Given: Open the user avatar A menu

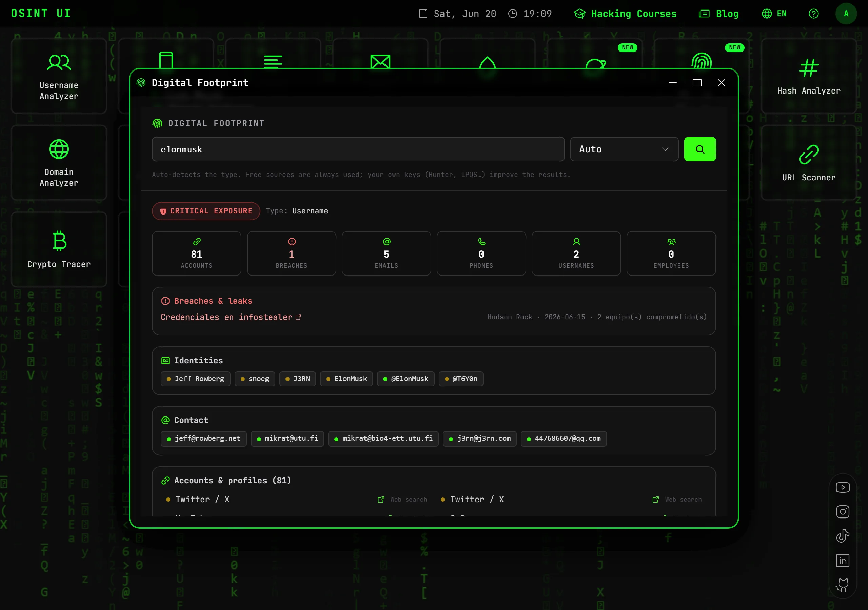Looking at the screenshot, I should [846, 14].
